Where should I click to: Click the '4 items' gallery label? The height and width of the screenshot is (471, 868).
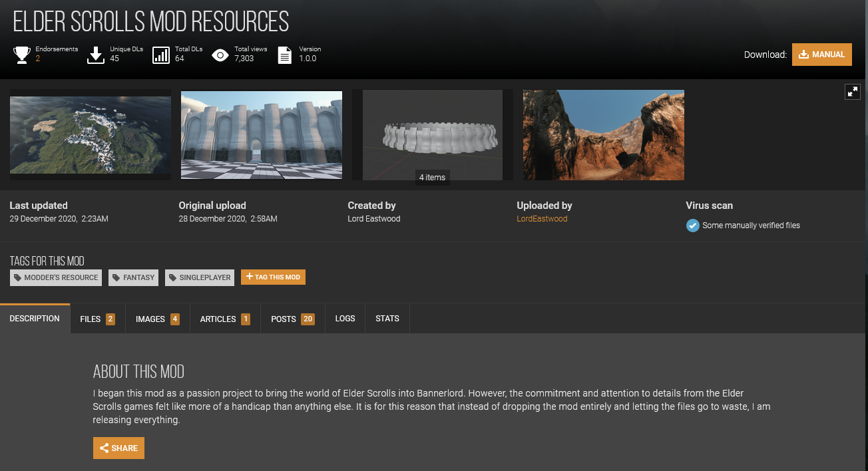(432, 178)
